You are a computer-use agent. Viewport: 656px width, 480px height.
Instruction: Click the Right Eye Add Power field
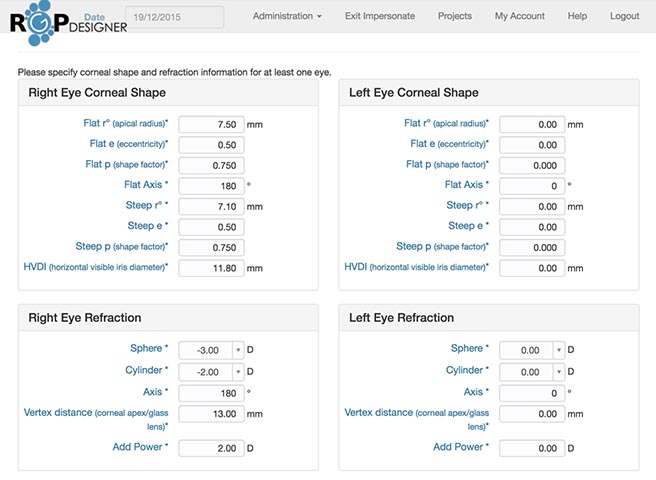(211, 447)
